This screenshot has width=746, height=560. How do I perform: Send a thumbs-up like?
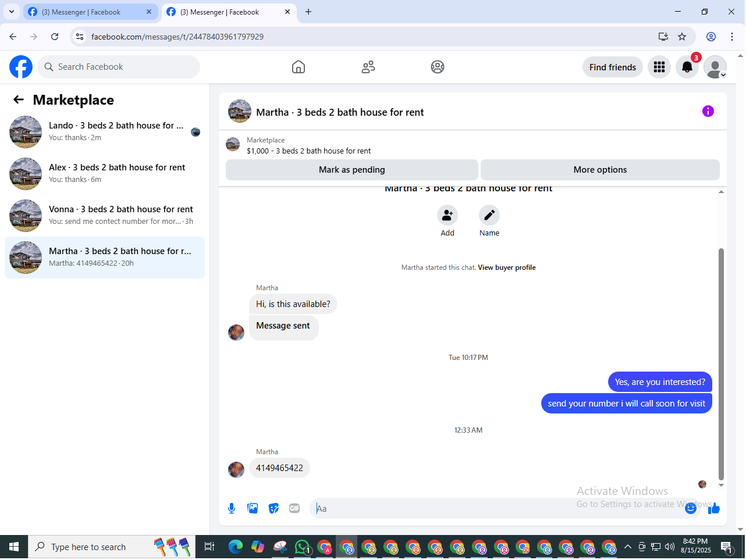(714, 508)
